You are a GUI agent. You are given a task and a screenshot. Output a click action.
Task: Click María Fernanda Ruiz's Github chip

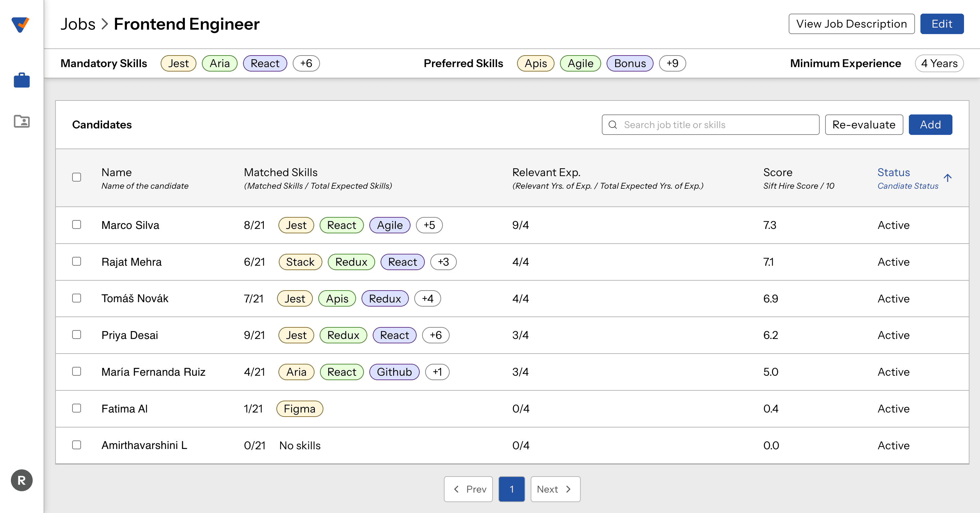pyautogui.click(x=394, y=372)
